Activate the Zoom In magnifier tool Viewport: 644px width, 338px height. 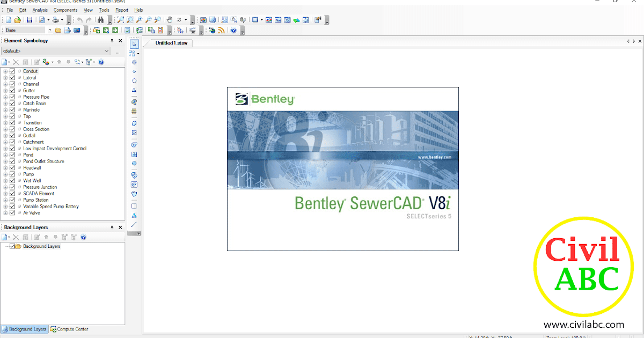139,19
